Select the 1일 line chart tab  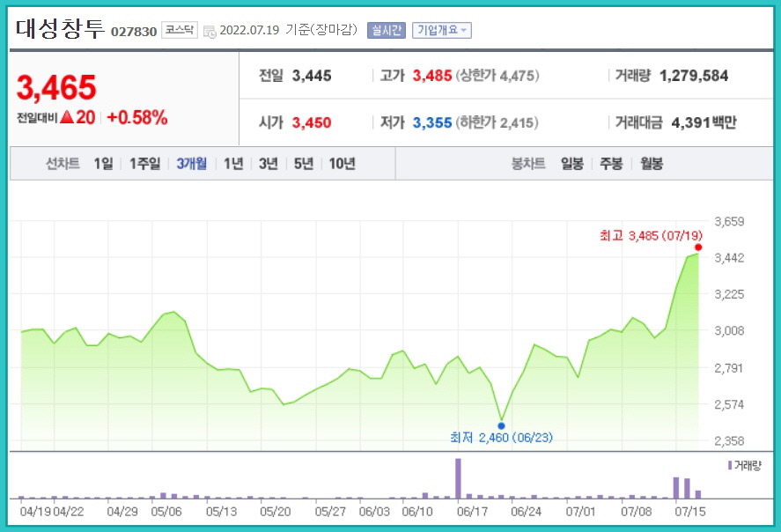click(x=104, y=163)
